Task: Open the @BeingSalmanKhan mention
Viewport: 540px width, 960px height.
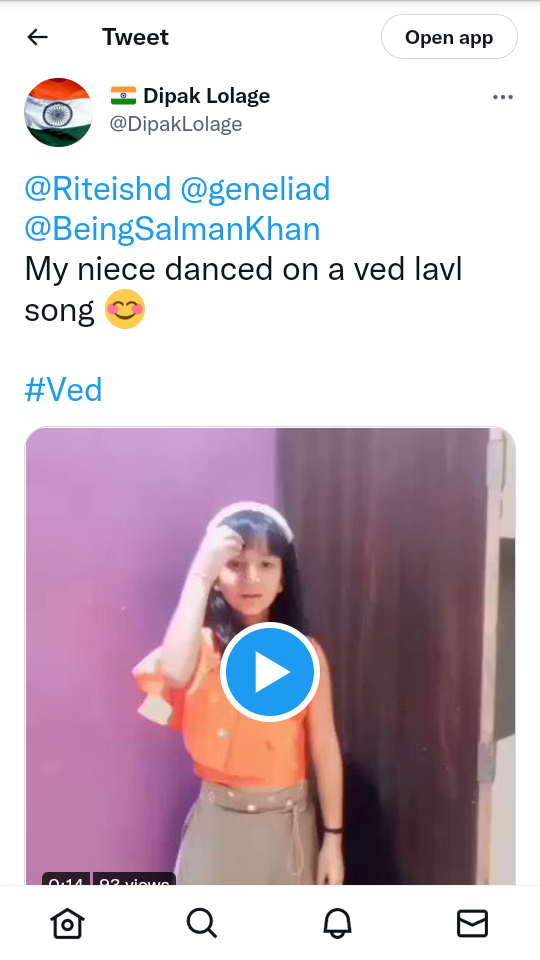Action: pos(172,229)
